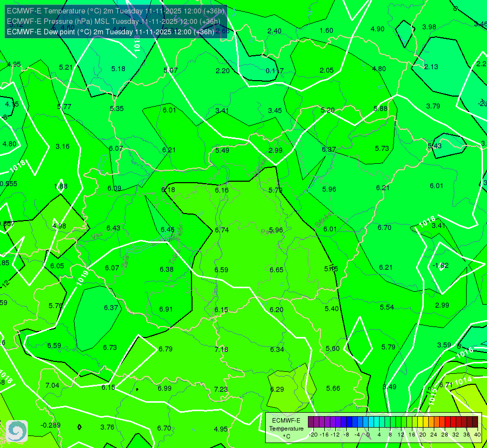Click the 5.54 dew point value
The width and height of the screenshot is (487, 448).
[x=387, y=307]
